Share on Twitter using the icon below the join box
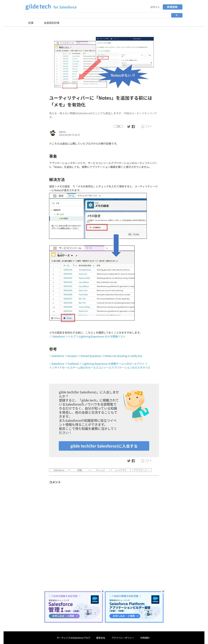 tap(129, 461)
